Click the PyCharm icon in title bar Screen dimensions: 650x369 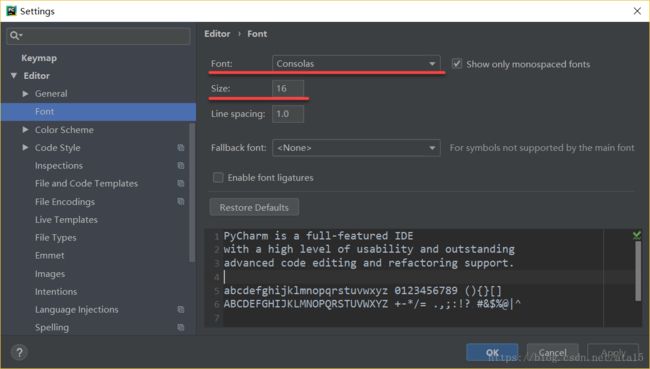click(11, 11)
